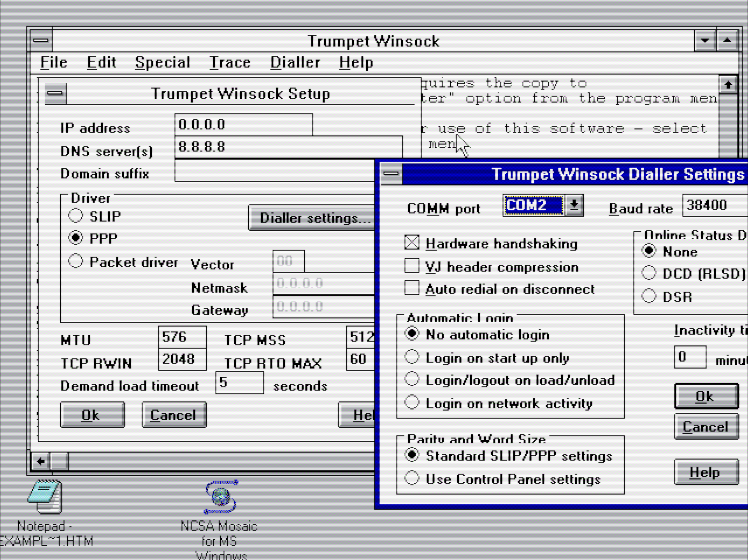Image resolution: width=748 pixels, height=560 pixels.
Task: Click the TCP RWIN value field
Action: tap(182, 359)
